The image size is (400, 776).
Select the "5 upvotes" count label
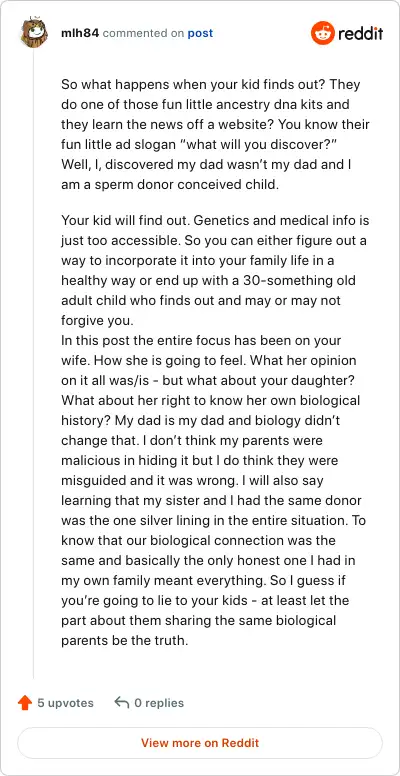click(x=65, y=703)
